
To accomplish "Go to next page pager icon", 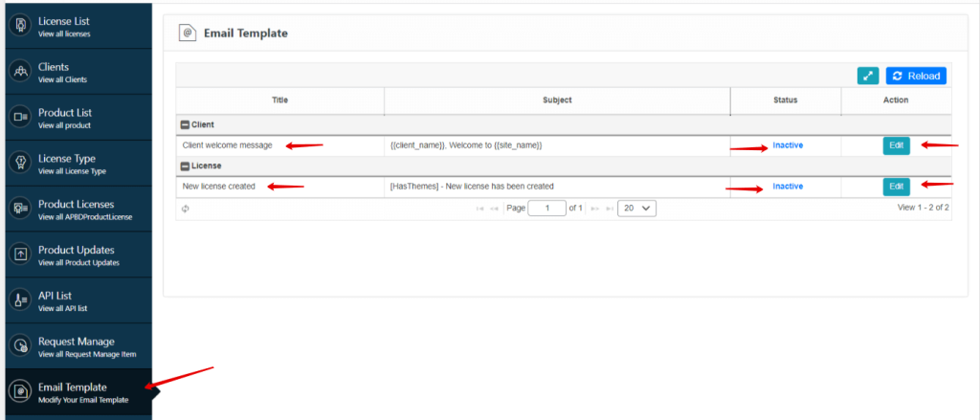I will click(x=595, y=209).
